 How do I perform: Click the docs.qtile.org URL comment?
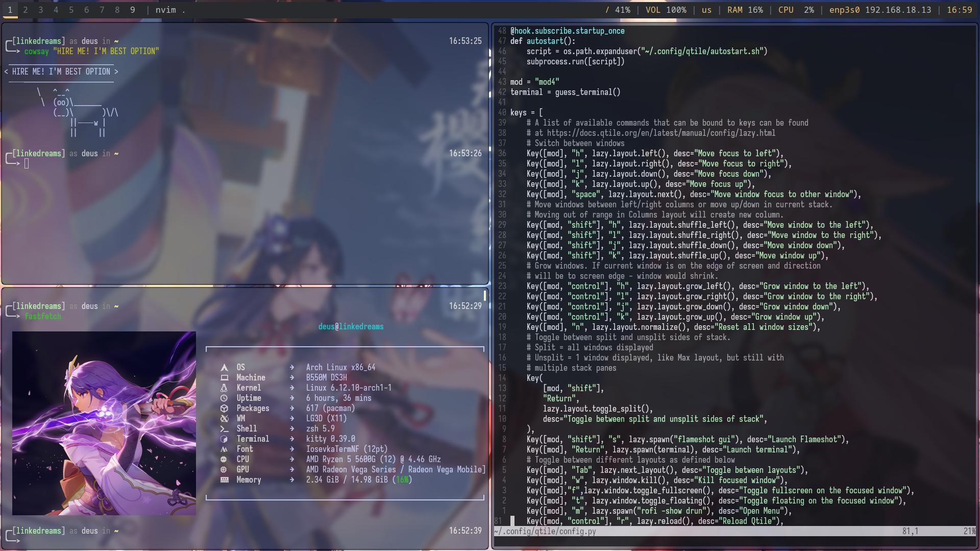(651, 133)
